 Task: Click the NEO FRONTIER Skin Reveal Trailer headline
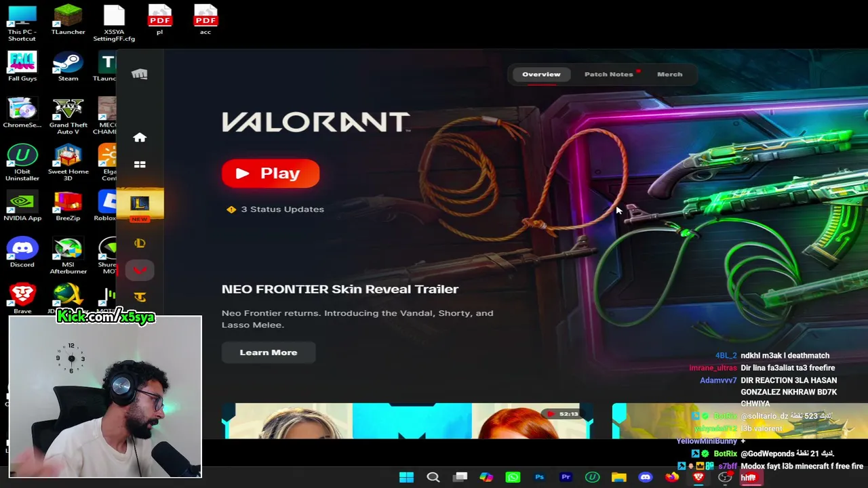pyautogui.click(x=340, y=289)
